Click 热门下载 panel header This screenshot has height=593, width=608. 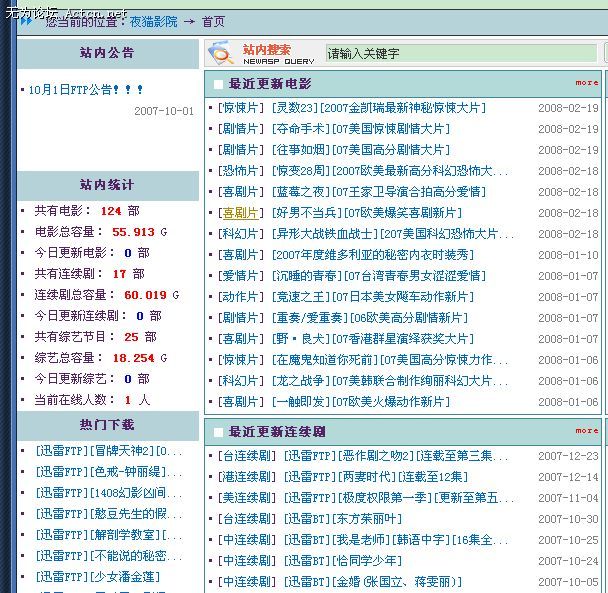[108, 425]
